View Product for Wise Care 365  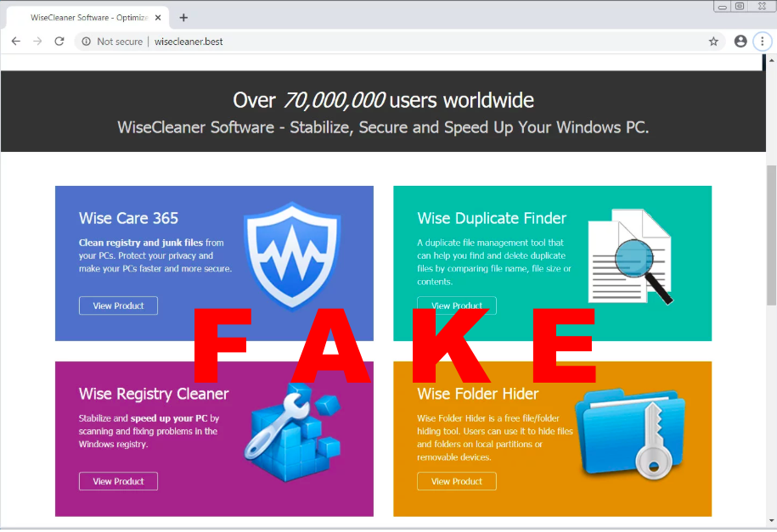[x=118, y=305]
